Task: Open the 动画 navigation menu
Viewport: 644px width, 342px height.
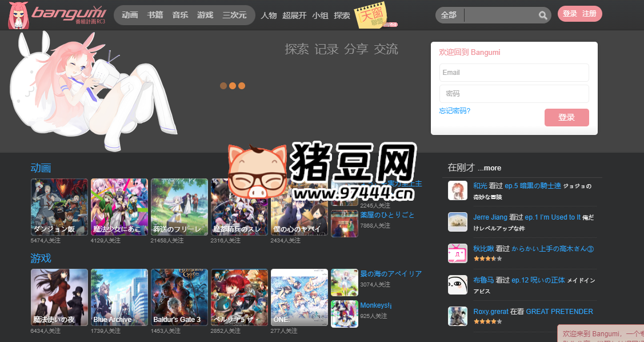Action: coord(130,15)
